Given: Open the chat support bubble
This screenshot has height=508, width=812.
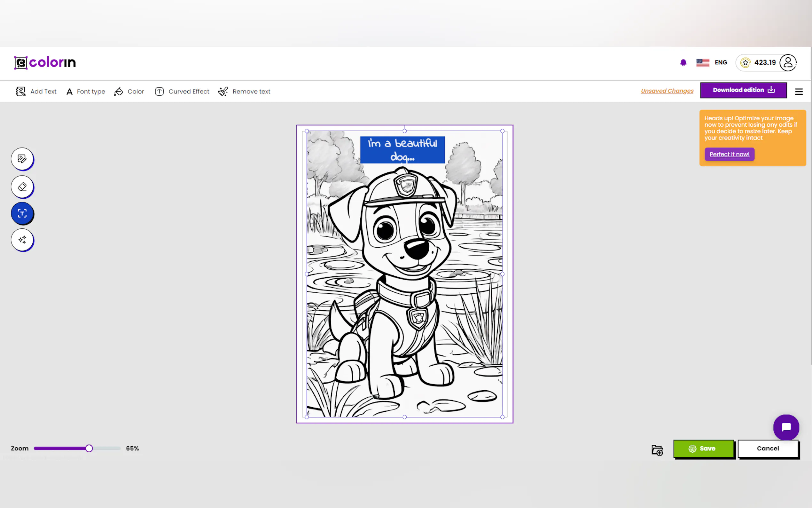Looking at the screenshot, I should point(786,427).
